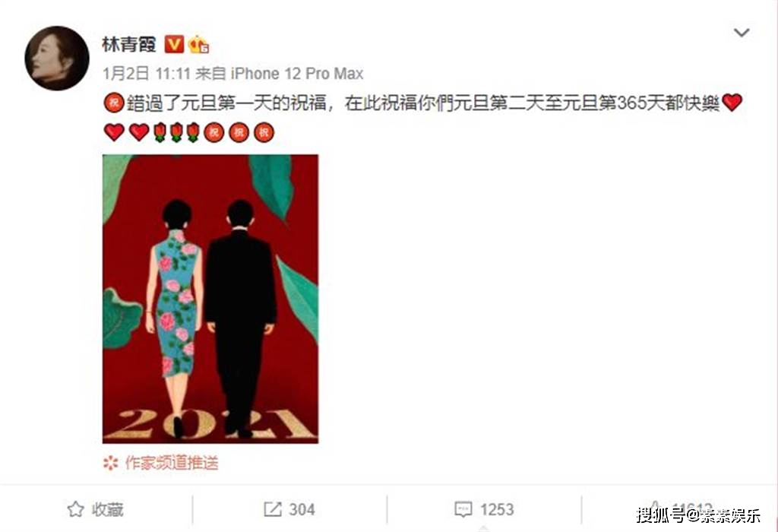Click the red heart emoji ending the post text
This screenshot has height=532, width=778.
(732, 103)
